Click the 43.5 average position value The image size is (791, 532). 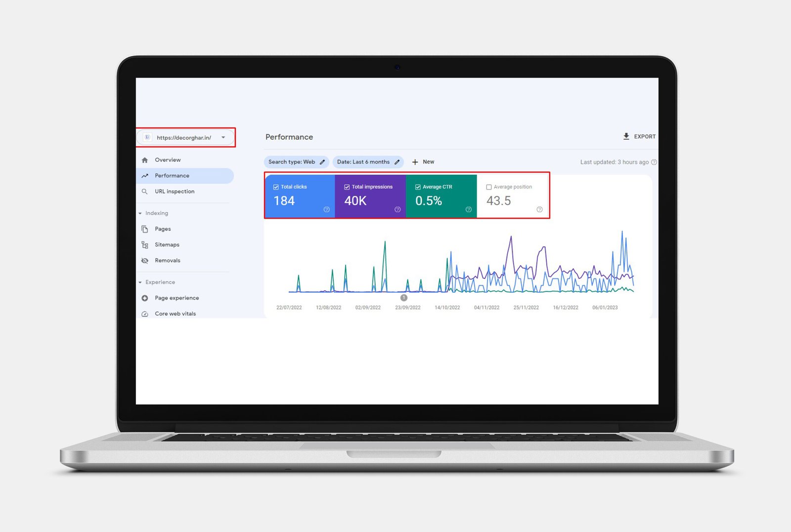click(498, 201)
